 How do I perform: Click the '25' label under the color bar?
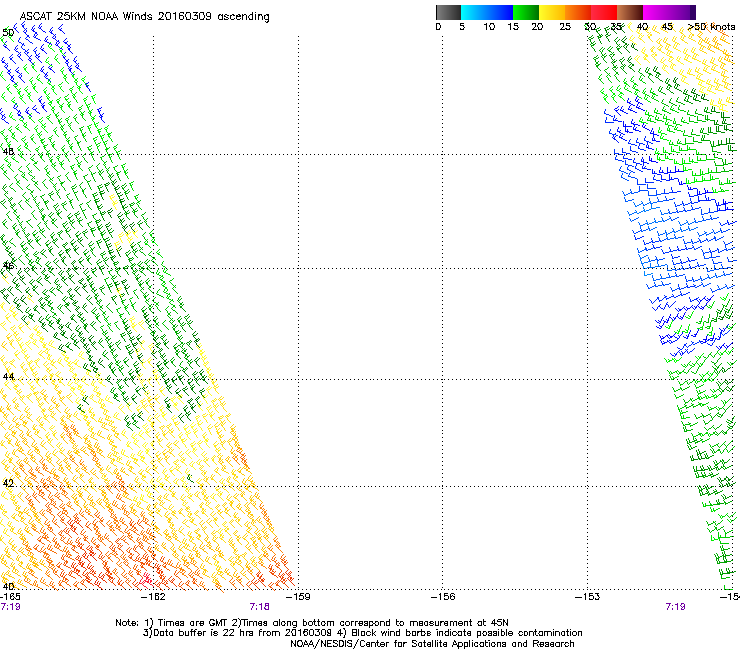tap(565, 27)
